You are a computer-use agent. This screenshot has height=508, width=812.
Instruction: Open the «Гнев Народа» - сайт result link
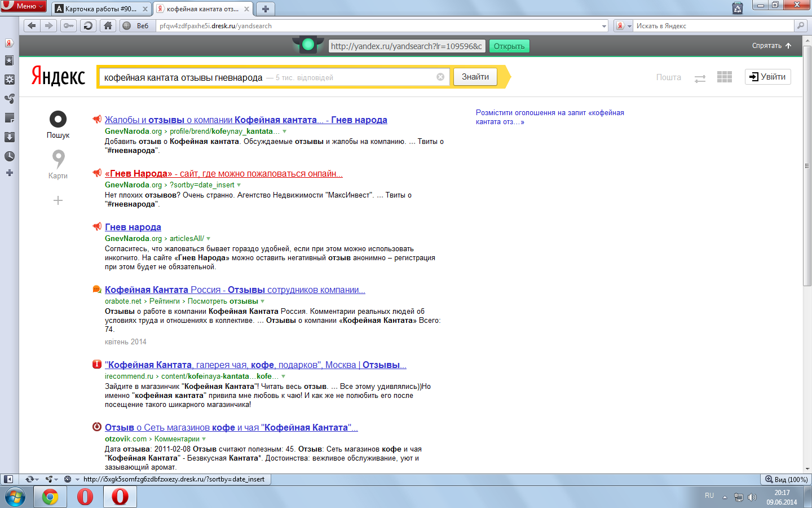tap(224, 173)
